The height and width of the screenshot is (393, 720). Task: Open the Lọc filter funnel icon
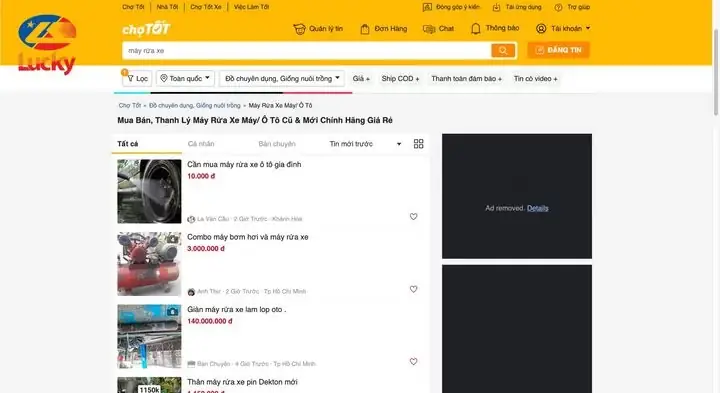point(130,79)
